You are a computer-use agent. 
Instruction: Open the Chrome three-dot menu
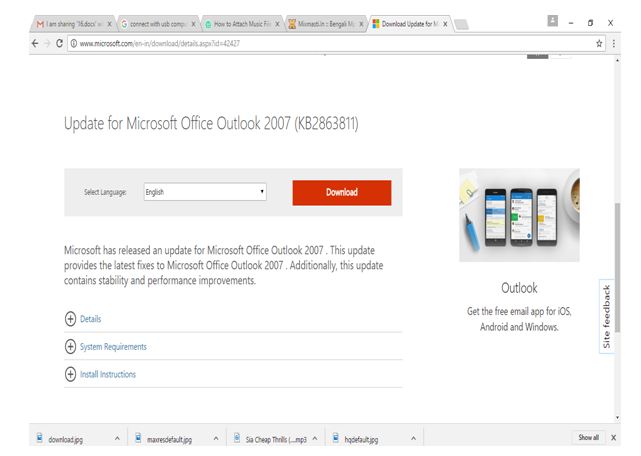click(x=614, y=43)
